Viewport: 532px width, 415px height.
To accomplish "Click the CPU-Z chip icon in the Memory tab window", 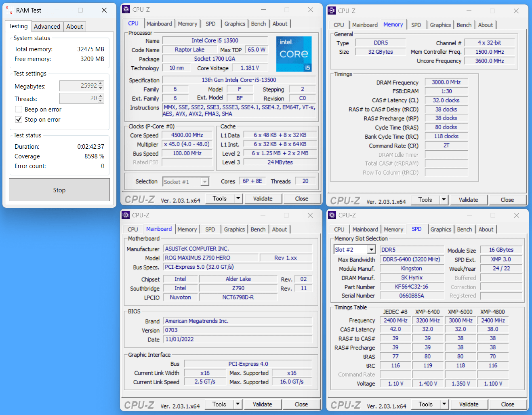I will tap(332, 11).
